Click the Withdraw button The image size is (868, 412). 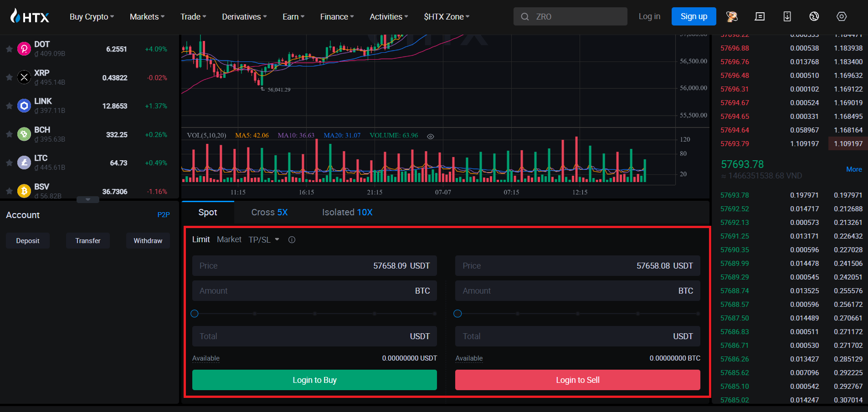coord(148,240)
